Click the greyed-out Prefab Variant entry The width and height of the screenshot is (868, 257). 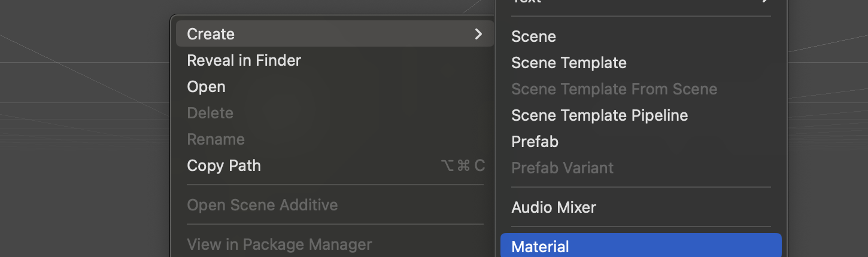[x=562, y=168]
